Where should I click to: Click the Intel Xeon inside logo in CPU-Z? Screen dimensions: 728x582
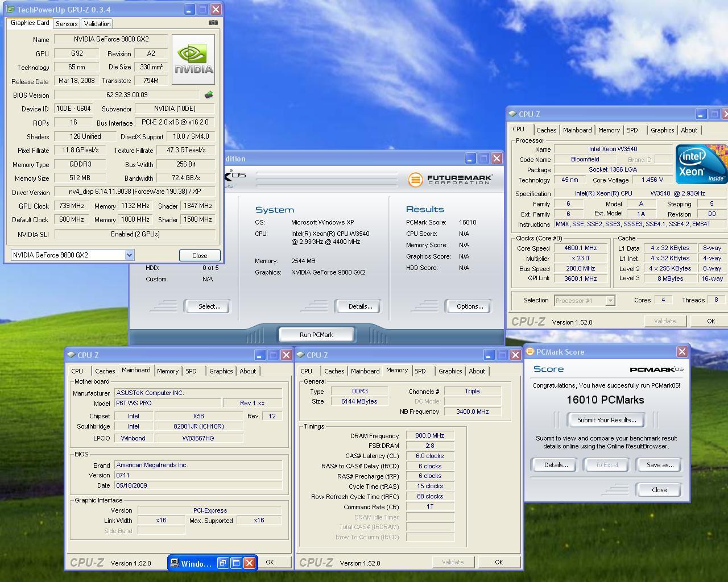coord(701,164)
